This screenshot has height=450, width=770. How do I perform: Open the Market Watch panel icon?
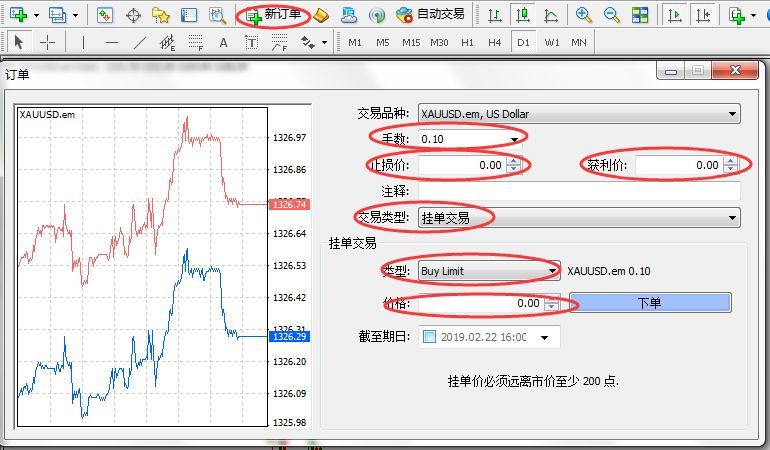coord(105,15)
